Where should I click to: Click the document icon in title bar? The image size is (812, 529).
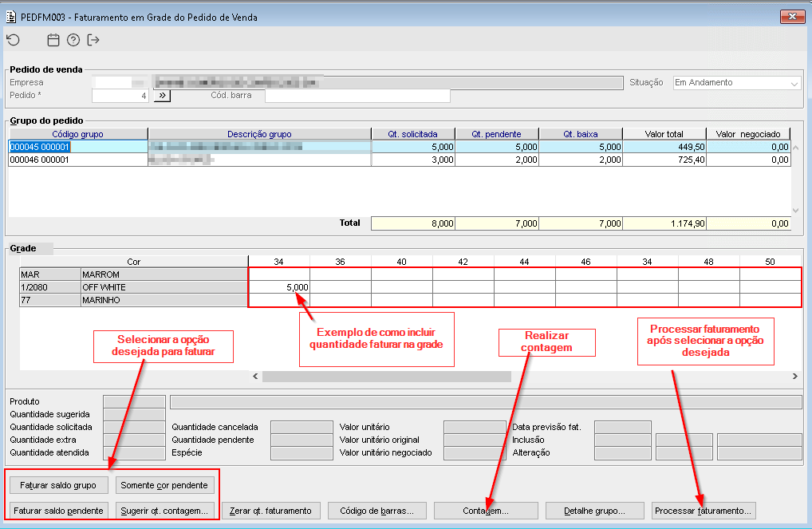click(x=11, y=17)
